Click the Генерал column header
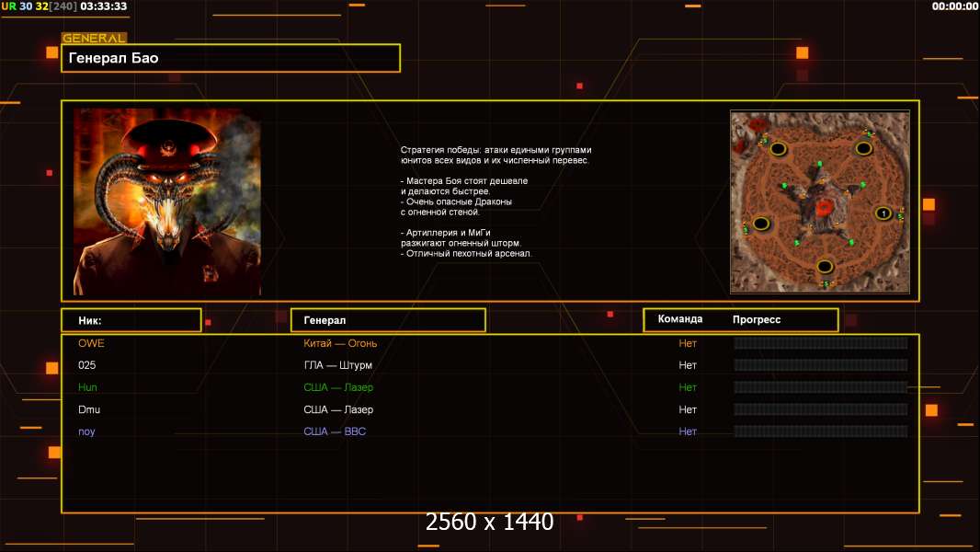 point(387,320)
